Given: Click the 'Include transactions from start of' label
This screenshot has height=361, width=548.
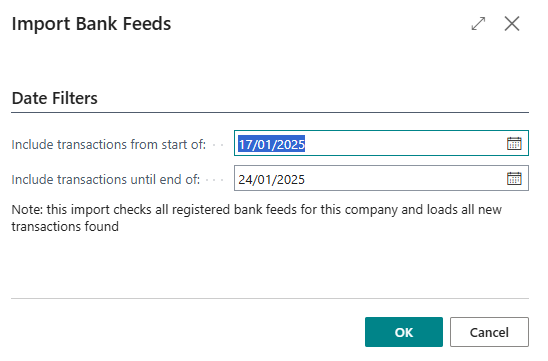Looking at the screenshot, I should 109,144.
